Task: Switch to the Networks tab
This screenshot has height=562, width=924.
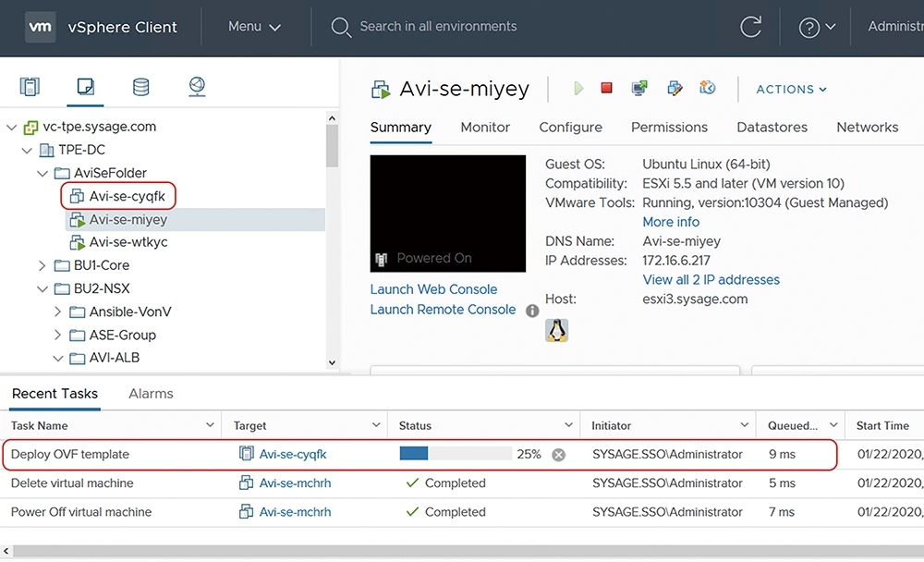Action: (x=868, y=128)
